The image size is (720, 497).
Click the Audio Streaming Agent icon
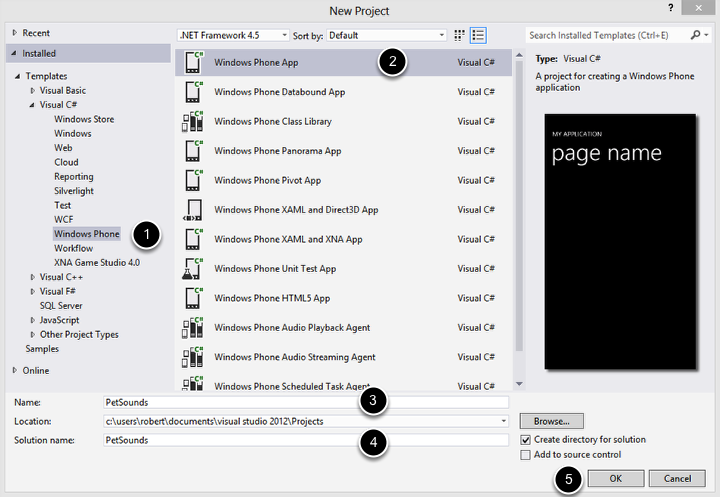tap(192, 357)
